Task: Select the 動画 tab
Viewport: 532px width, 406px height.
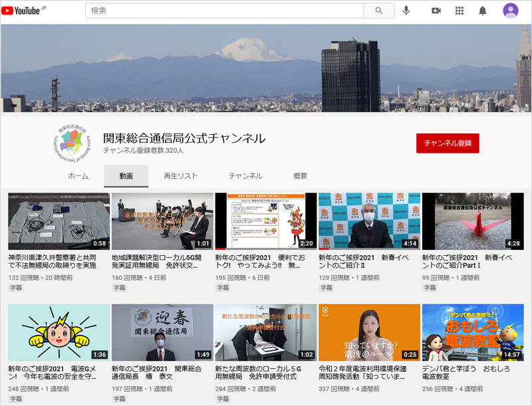Action: (x=126, y=176)
